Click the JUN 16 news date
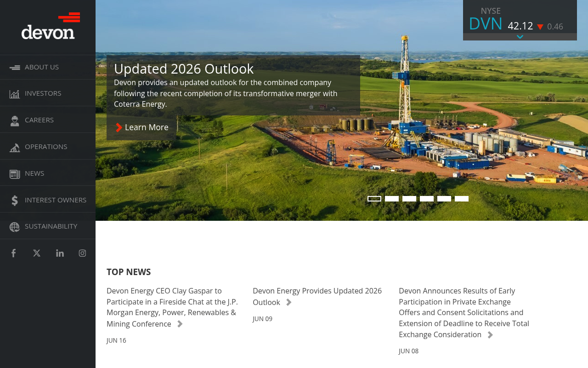The width and height of the screenshot is (588, 368). click(x=116, y=340)
